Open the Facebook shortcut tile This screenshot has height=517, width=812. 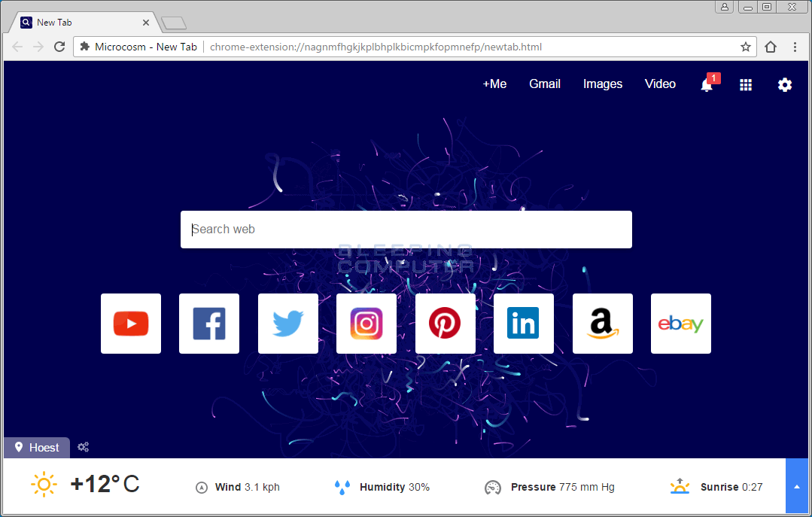click(209, 324)
